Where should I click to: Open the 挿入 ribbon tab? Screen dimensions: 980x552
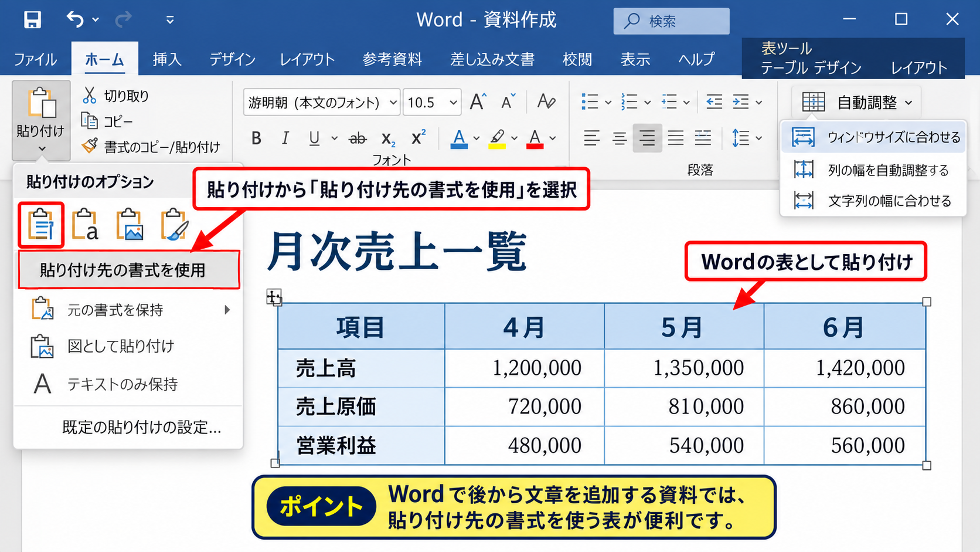[x=167, y=59]
